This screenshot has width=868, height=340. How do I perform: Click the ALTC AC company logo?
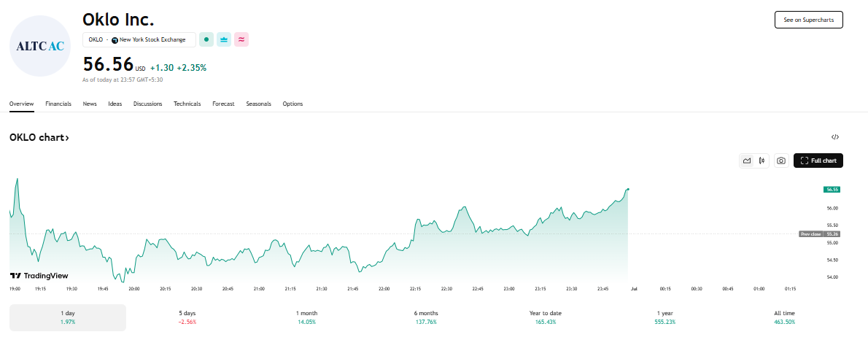click(40, 46)
